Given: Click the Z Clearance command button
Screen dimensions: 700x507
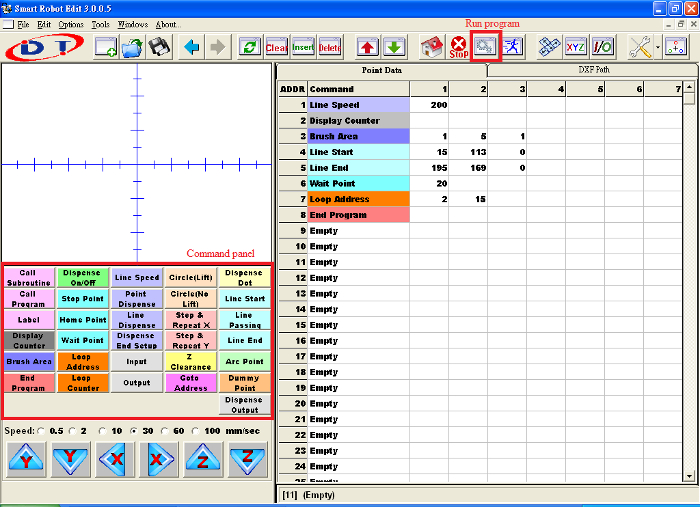Looking at the screenshot, I should pyautogui.click(x=190, y=361).
